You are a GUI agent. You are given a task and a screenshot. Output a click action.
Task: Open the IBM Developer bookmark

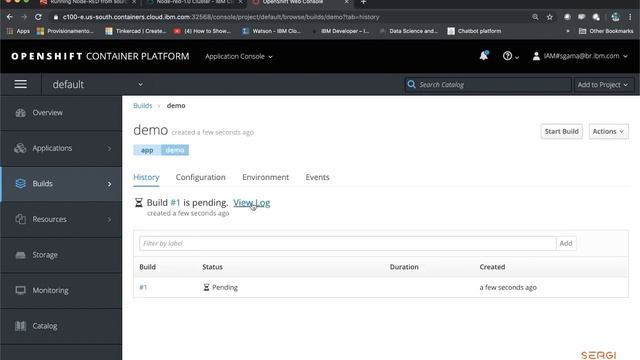click(340, 31)
